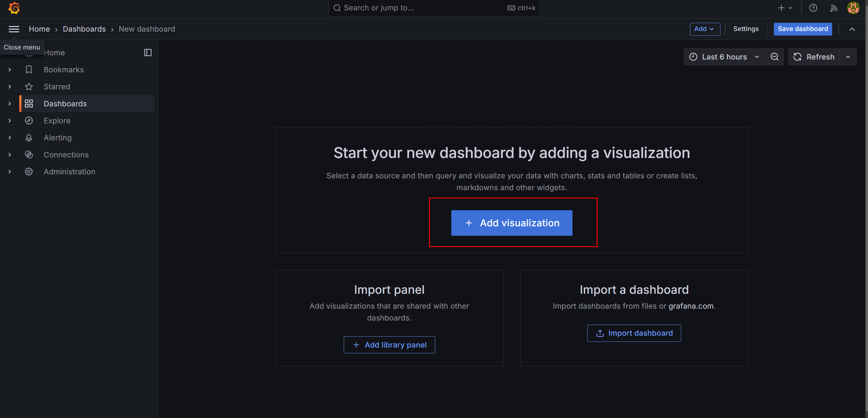Open the help question mark icon
868x418 pixels.
click(813, 8)
